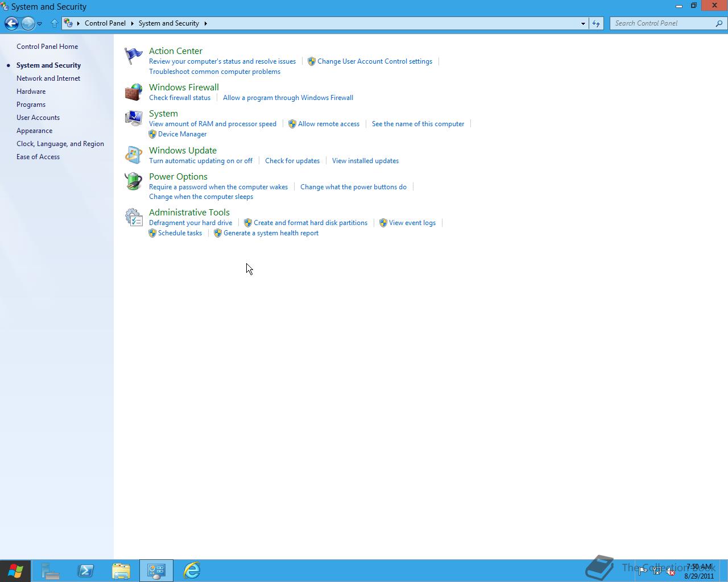Viewport: 728px width, 582px height.
Task: Click Control Panel taskbar button
Action: 156,571
